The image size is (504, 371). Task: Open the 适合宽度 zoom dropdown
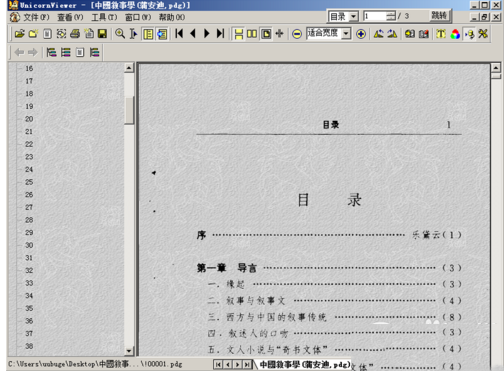[346, 33]
